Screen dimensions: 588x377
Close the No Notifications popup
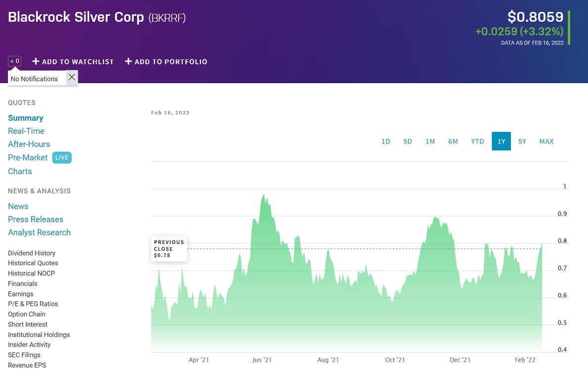72,78
